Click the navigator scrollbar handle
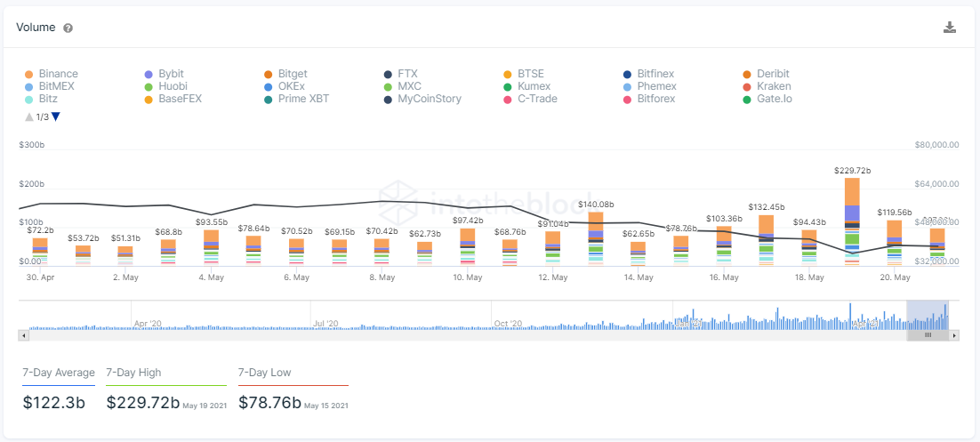This screenshot has height=442, width=980. [928, 335]
